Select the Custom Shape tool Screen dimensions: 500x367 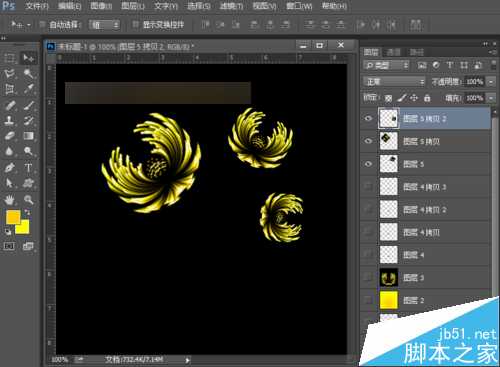pyautogui.click(x=28, y=183)
